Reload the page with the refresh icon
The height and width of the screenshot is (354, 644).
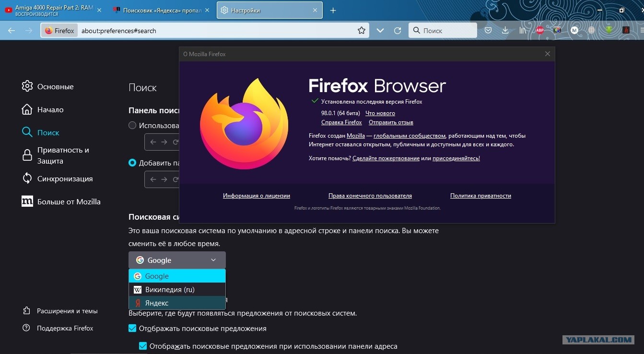click(398, 30)
